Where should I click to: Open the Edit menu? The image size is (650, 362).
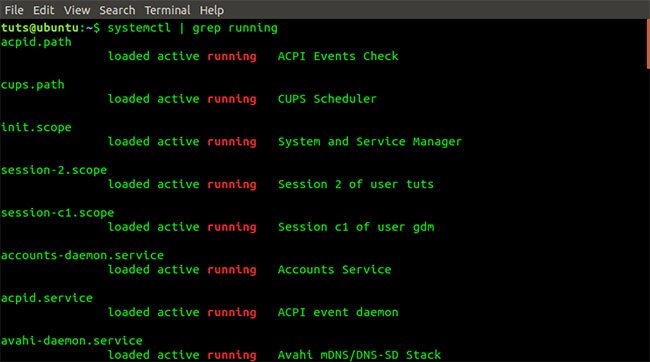pos(44,10)
